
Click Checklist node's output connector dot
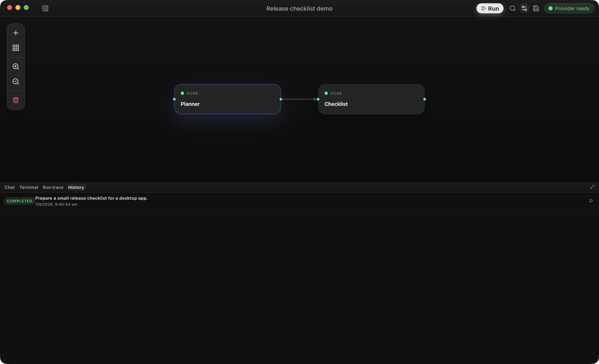point(424,99)
